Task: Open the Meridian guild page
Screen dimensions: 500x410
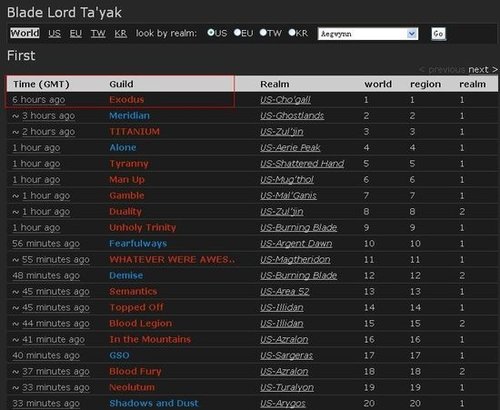Action: tap(129, 115)
